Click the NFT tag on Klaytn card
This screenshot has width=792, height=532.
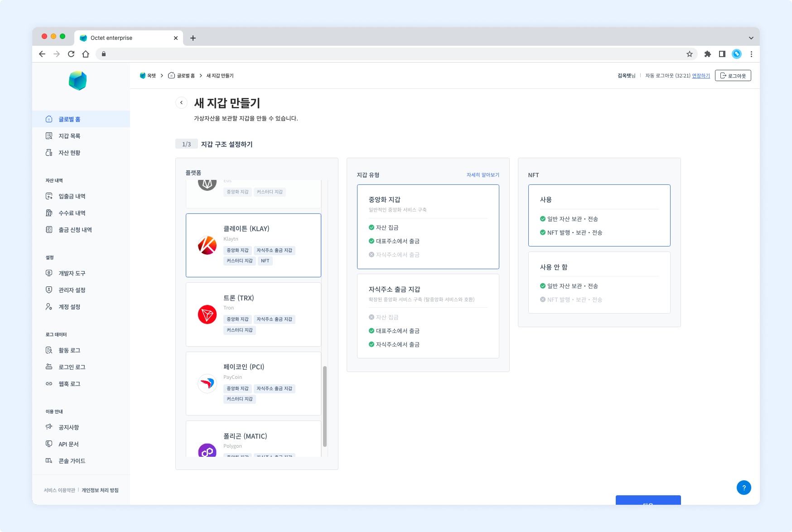(265, 261)
